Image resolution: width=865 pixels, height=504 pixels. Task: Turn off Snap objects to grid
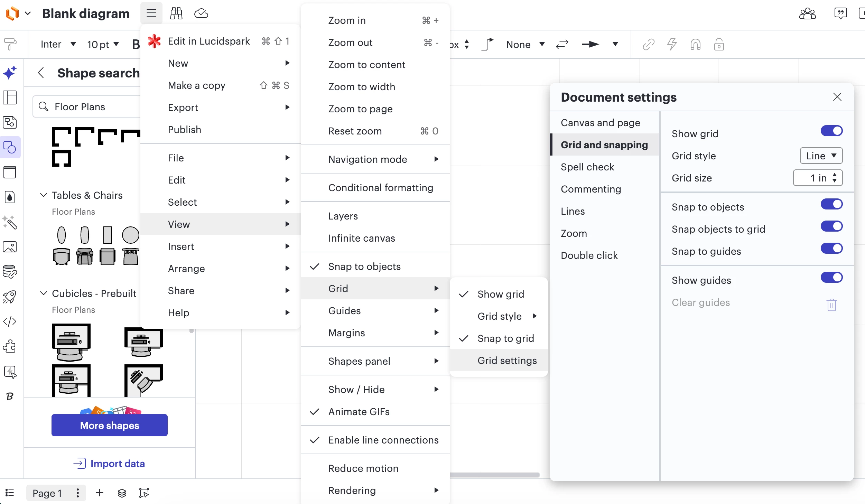[831, 226]
